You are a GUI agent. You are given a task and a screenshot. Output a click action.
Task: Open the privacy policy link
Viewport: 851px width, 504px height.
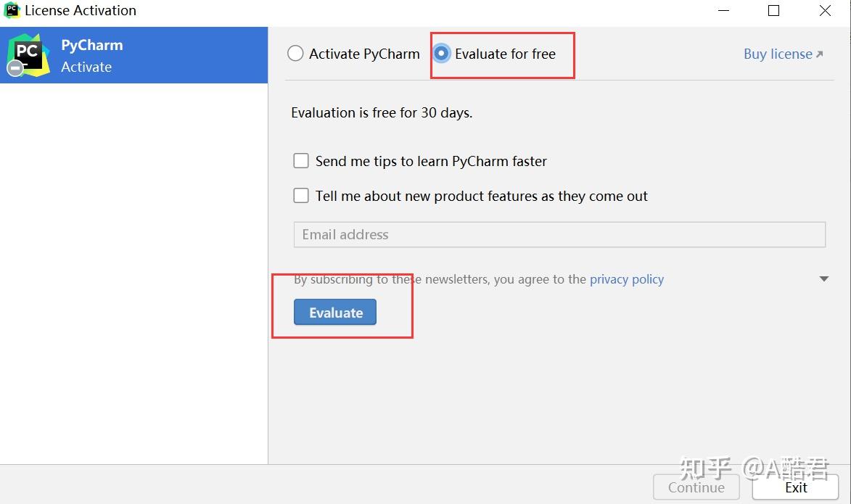(626, 278)
